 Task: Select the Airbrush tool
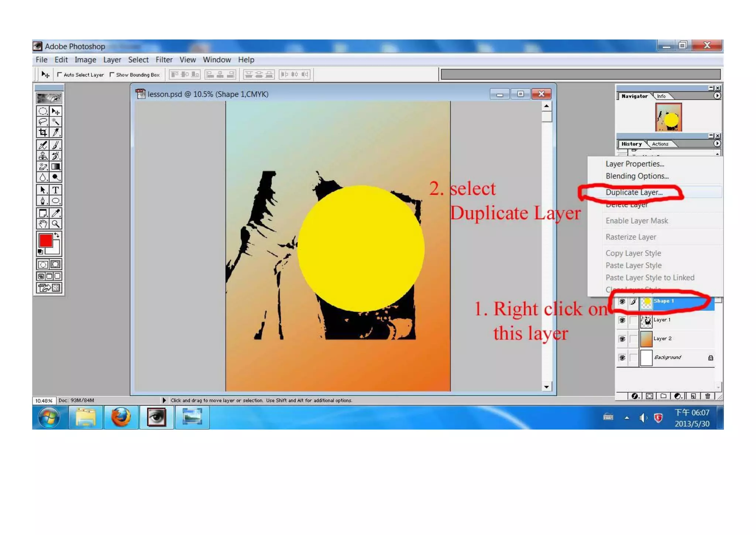[x=43, y=145]
